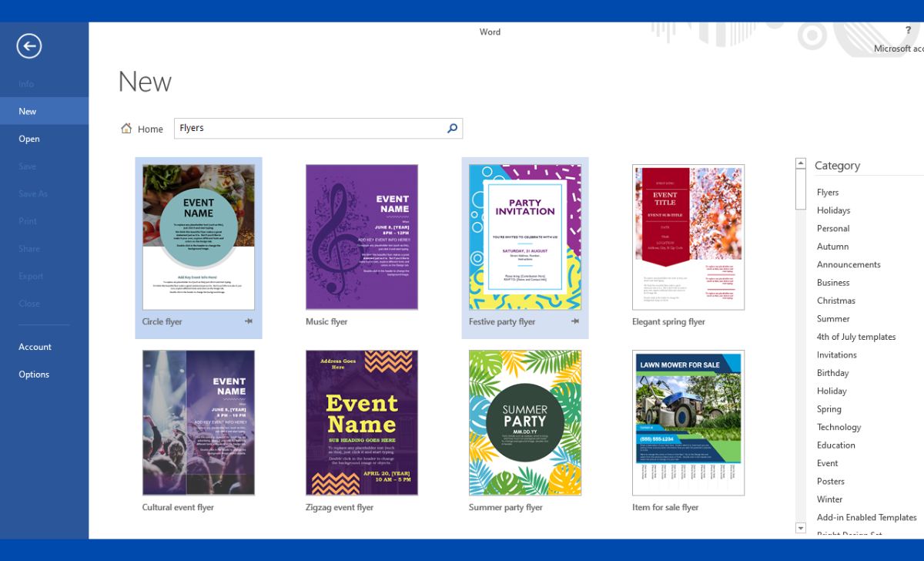Open the Circle flyer thumbnail
The image size is (924, 561).
[199, 237]
